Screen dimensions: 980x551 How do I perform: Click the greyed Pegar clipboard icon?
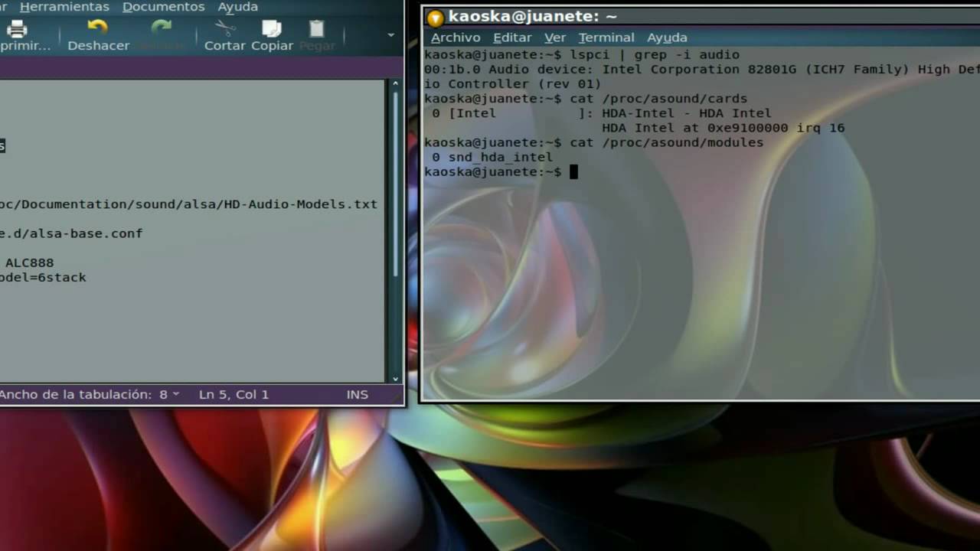(x=317, y=28)
